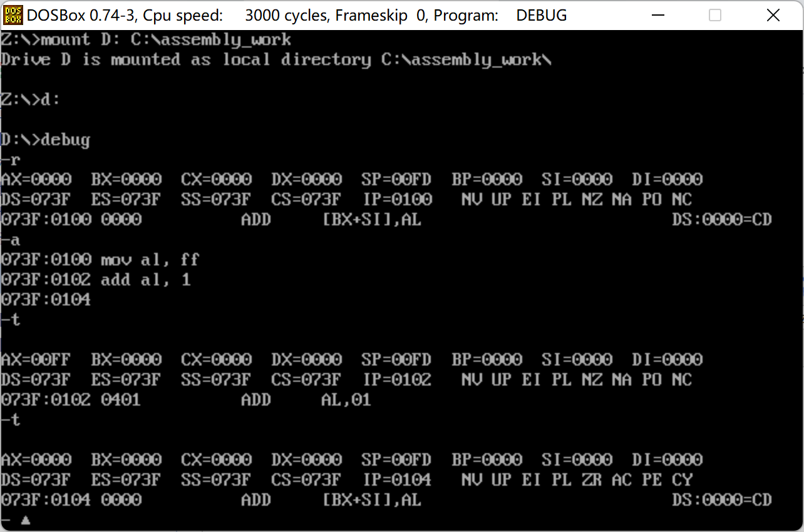Click the '-r' debug command
The image size is (804, 532).
(x=11, y=160)
